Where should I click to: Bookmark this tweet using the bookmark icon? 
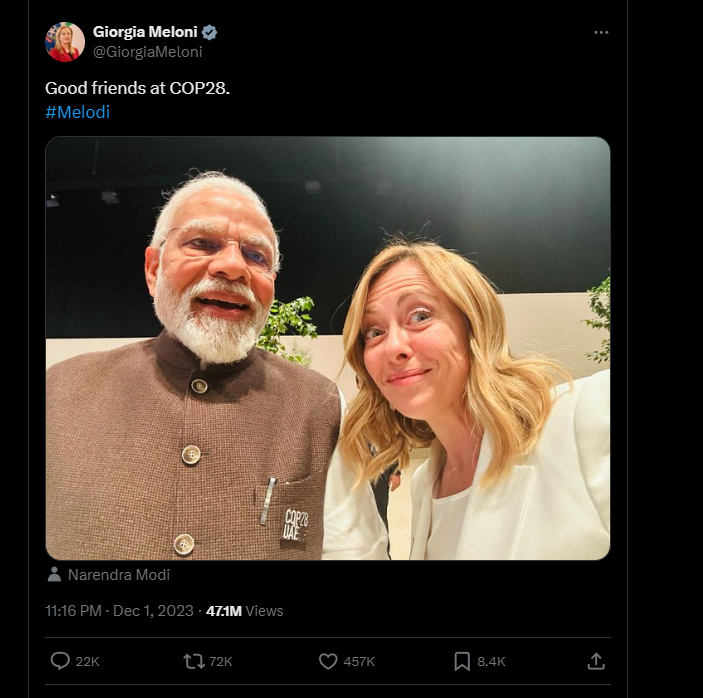coord(462,661)
